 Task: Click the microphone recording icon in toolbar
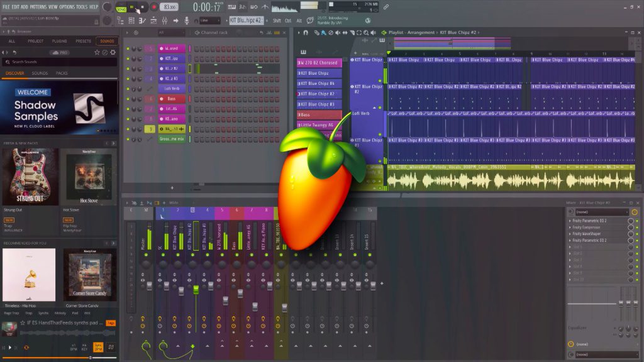coord(186,21)
